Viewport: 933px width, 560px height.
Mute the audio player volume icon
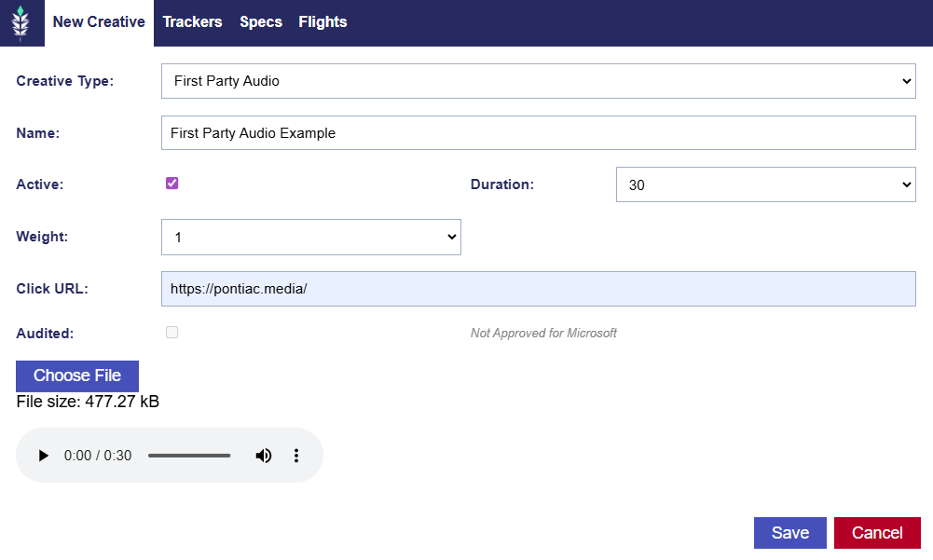click(x=264, y=456)
